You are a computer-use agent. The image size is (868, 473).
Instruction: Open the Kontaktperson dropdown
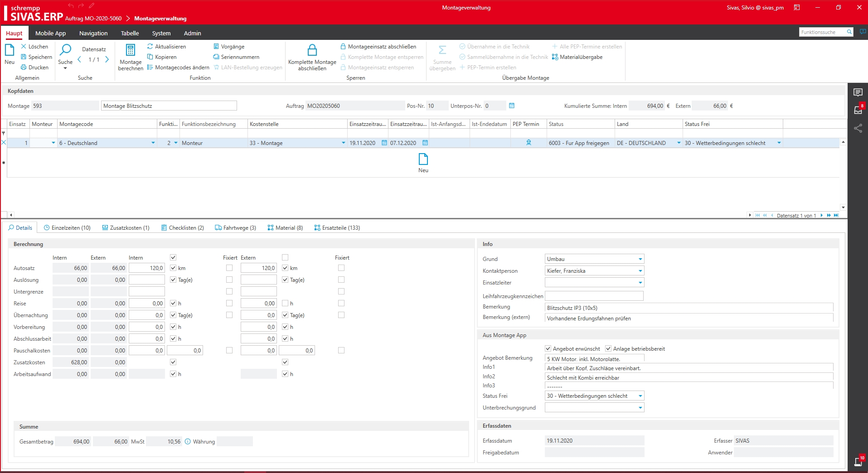640,271
